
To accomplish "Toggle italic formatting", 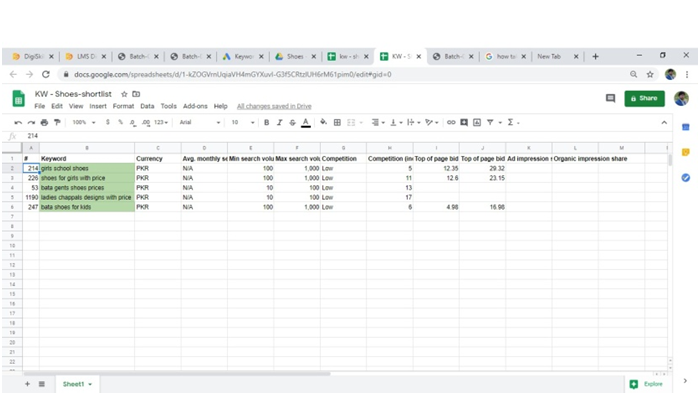I will pos(279,122).
